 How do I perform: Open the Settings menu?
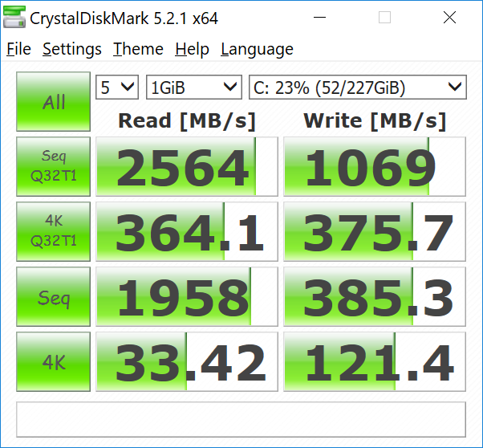(71, 49)
